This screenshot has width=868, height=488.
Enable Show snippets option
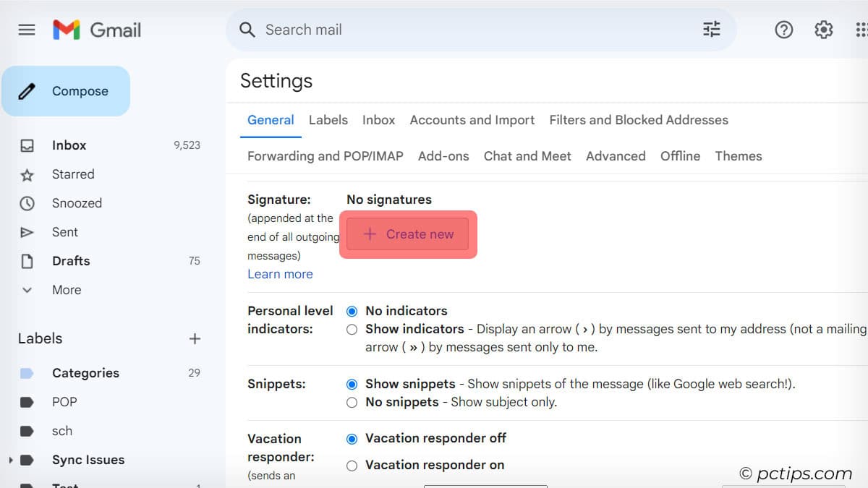click(x=352, y=384)
